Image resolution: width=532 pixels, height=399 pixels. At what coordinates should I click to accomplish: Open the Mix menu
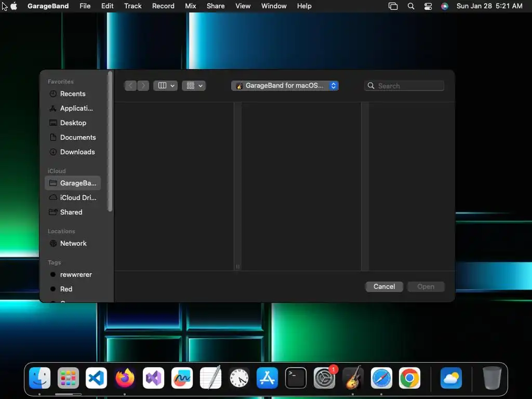coord(190,6)
